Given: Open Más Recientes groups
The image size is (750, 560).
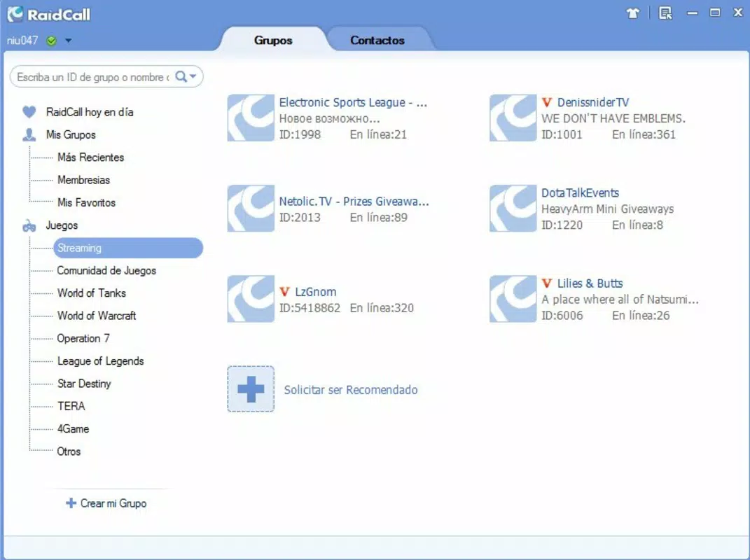Looking at the screenshot, I should tap(90, 157).
